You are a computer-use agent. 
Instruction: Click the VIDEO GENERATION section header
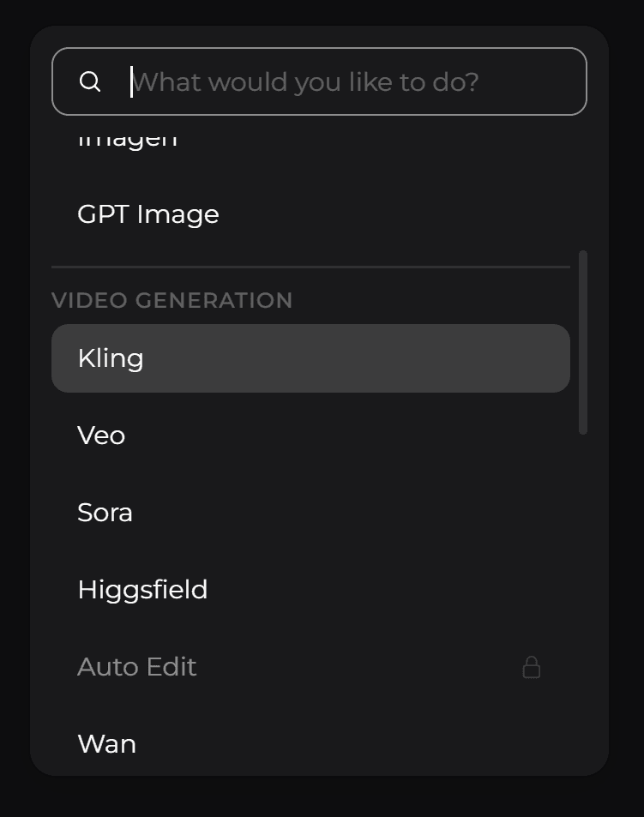coord(172,300)
